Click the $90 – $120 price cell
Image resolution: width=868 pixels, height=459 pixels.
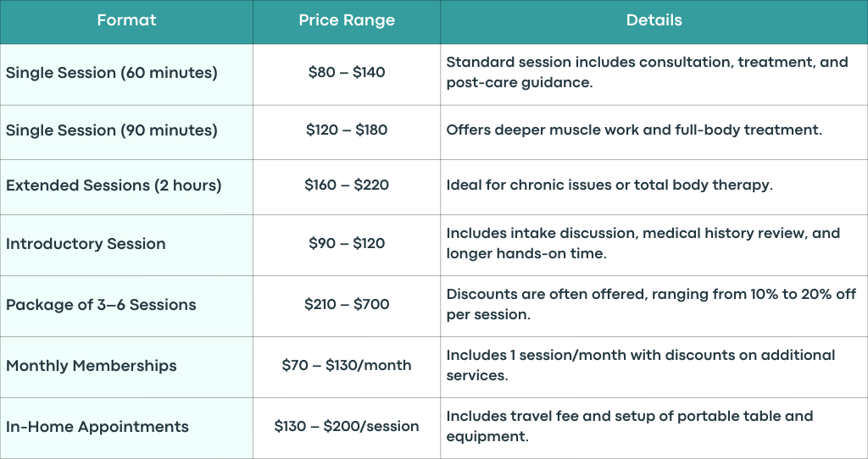point(347,245)
